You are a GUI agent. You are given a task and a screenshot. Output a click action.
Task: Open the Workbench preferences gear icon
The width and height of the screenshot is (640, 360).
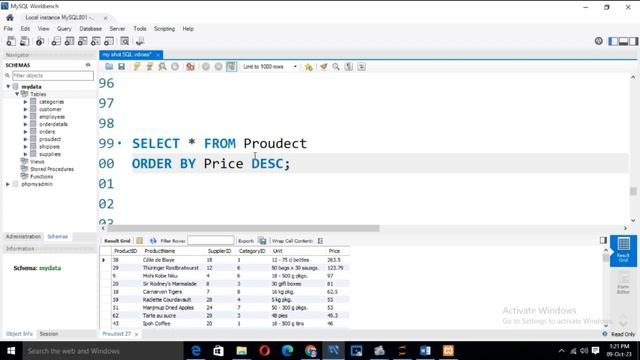coord(598,41)
